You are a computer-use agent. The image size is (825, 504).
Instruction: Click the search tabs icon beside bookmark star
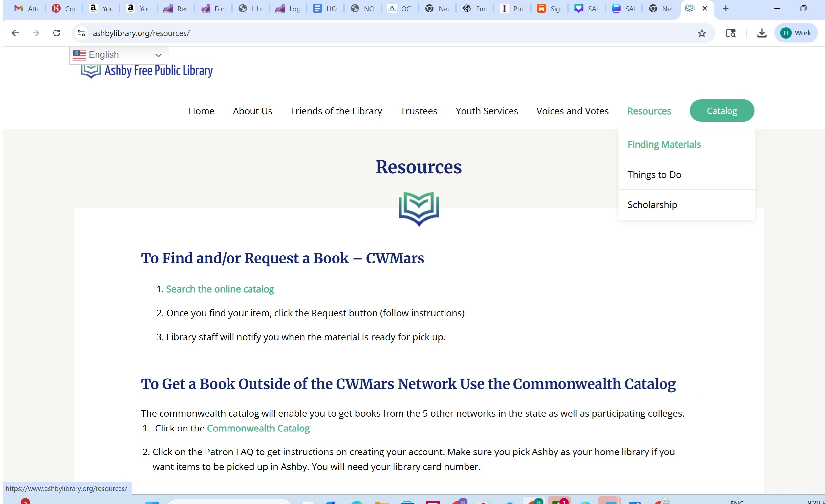click(x=730, y=33)
